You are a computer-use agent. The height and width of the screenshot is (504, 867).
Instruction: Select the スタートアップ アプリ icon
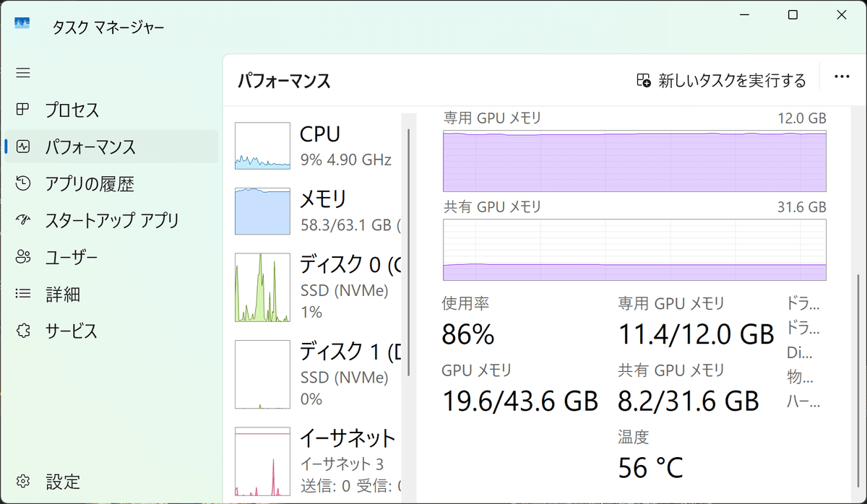tap(22, 220)
